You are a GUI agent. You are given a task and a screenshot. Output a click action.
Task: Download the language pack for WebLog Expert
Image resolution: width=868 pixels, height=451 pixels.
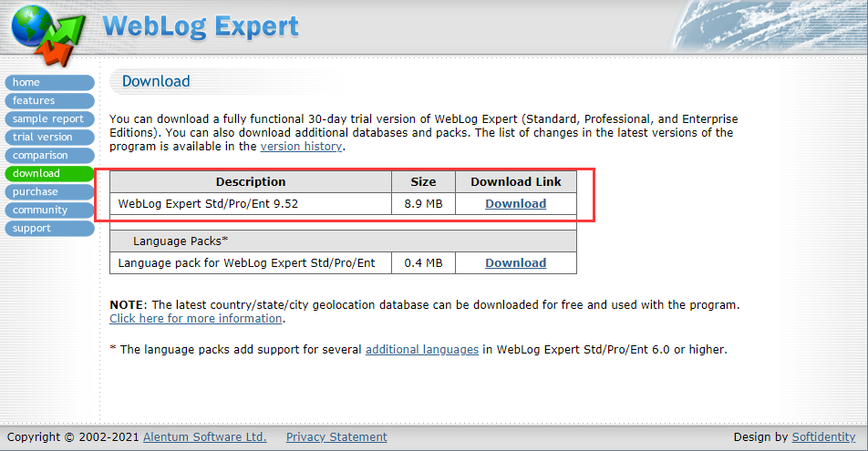(515, 263)
